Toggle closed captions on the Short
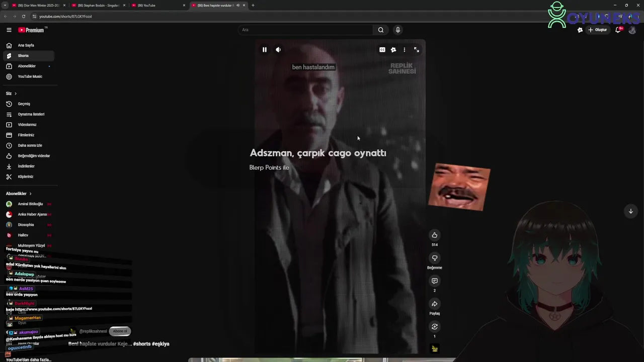Image resolution: width=644 pixels, height=362 pixels. click(382, 50)
